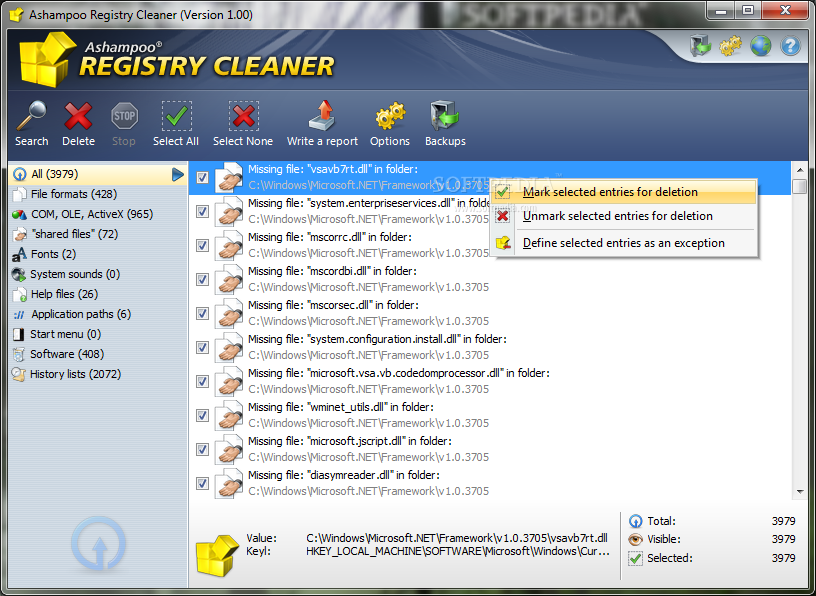Click the hand icon of mscordbi.dll entry

229,280
